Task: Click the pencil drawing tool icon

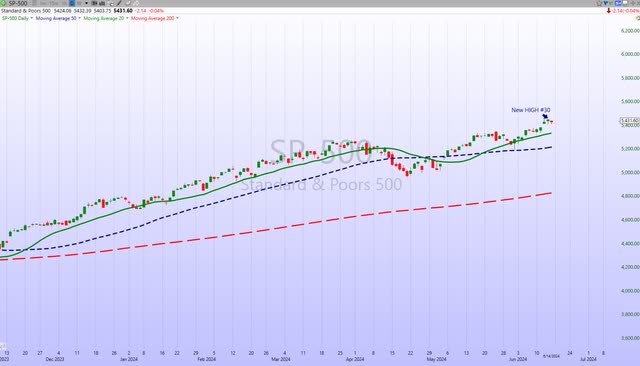Action: coord(119,3)
